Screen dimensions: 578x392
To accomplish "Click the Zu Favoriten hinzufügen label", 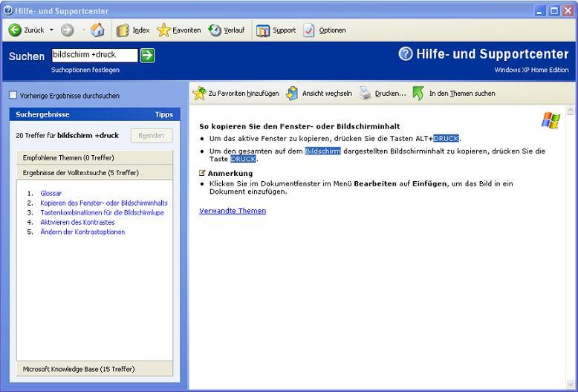I will pyautogui.click(x=244, y=94).
